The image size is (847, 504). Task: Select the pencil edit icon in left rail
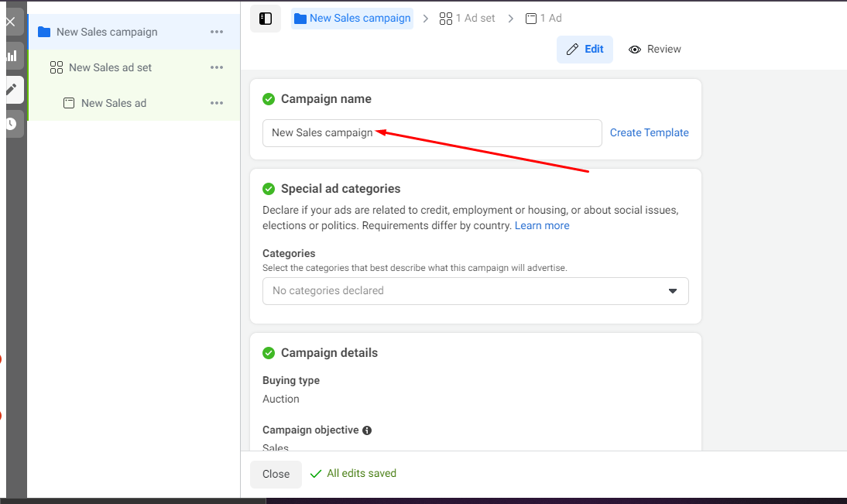(12, 90)
